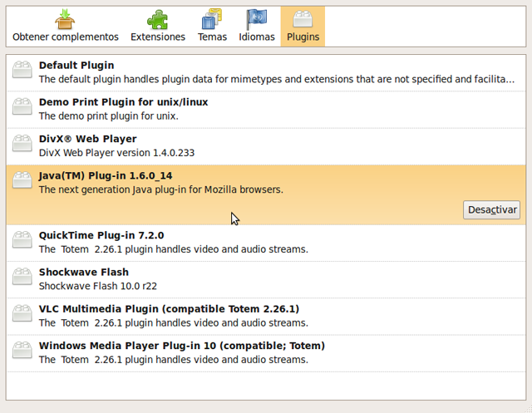
Task: Select the DivX Web Player version description
Action: 116,153
